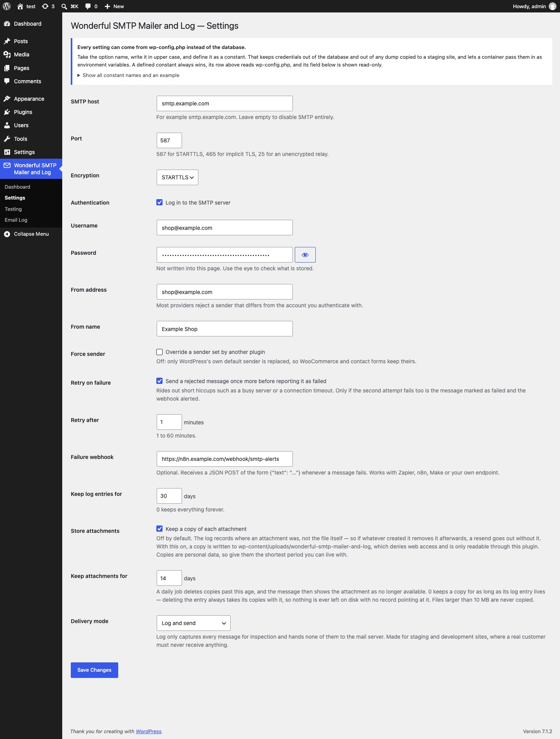Save Changes to the SMTP settings

point(94,670)
